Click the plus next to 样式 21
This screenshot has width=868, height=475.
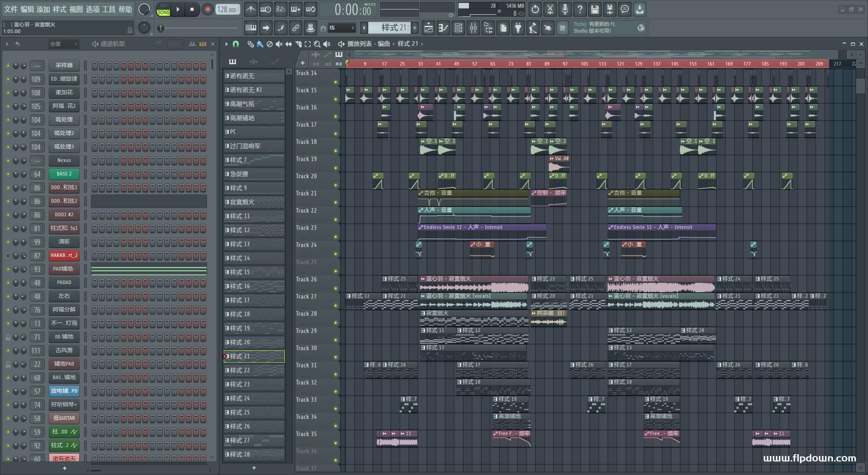click(x=415, y=28)
